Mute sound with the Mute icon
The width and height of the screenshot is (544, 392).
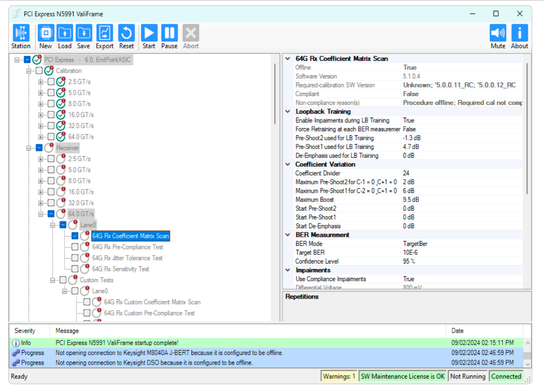pos(498,33)
